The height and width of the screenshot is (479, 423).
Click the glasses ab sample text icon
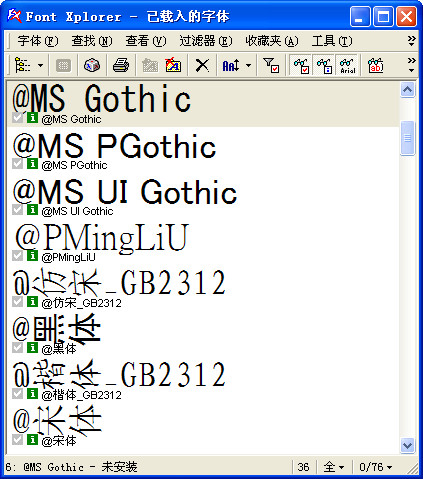point(376,65)
